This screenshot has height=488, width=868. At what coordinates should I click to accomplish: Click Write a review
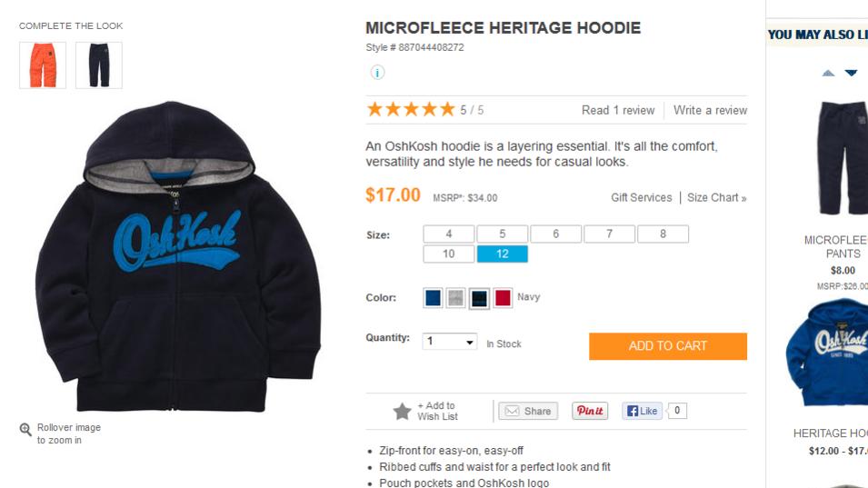tap(710, 110)
